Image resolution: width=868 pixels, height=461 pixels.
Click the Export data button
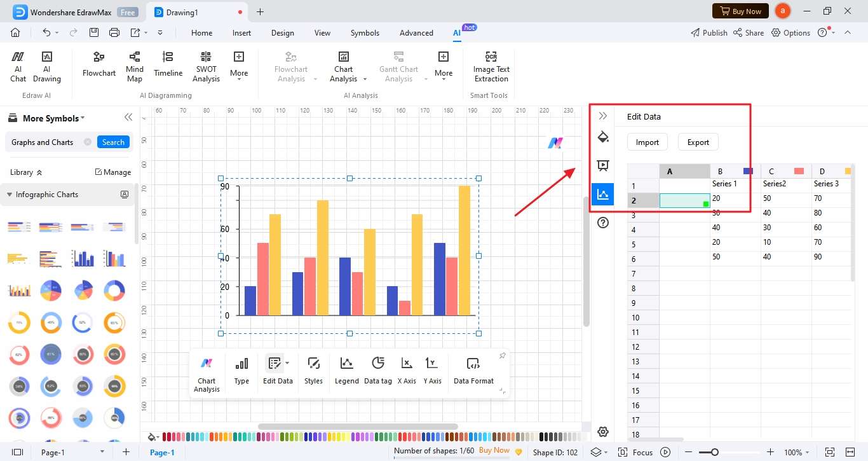698,142
